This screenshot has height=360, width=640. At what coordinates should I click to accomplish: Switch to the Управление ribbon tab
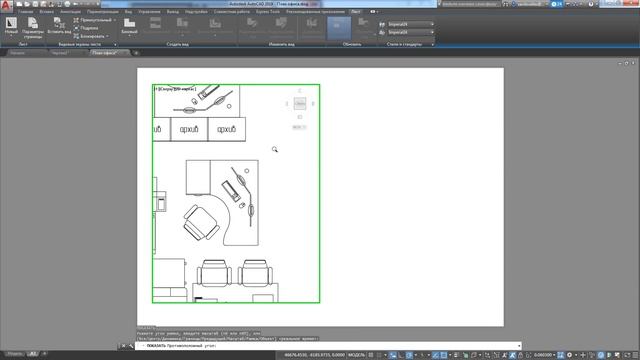(x=149, y=11)
